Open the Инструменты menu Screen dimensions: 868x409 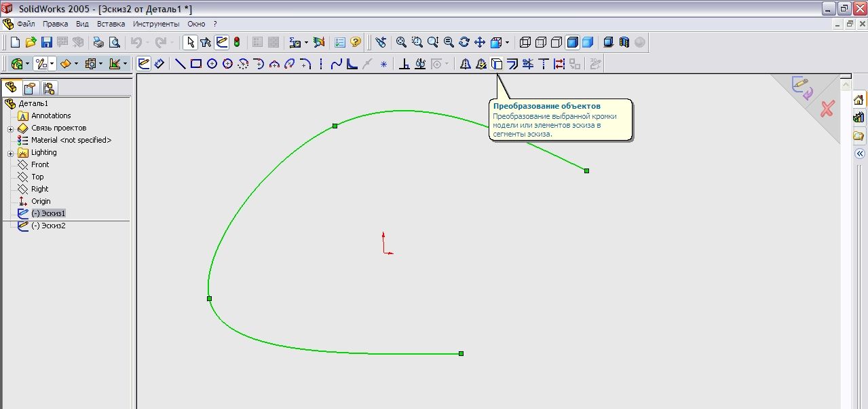pos(156,24)
